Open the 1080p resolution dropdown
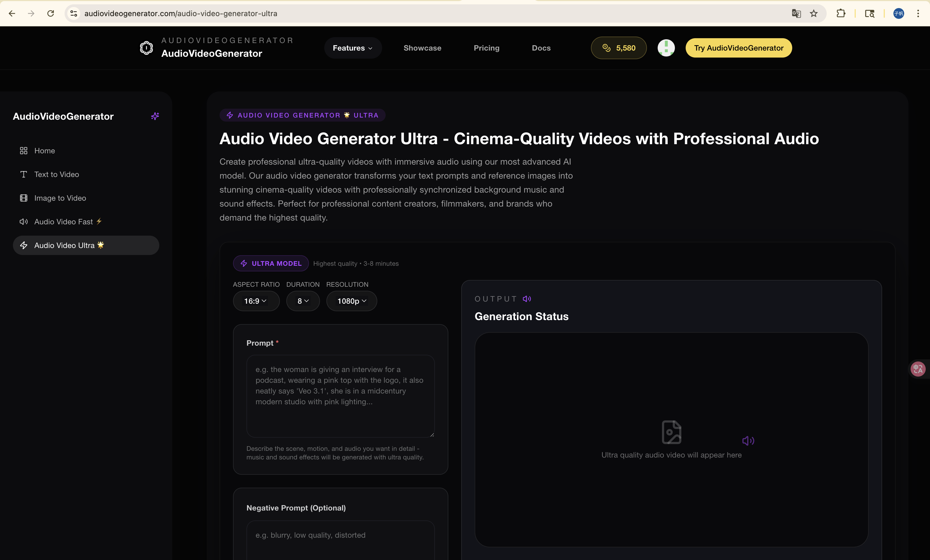This screenshot has width=930, height=560. click(x=351, y=301)
